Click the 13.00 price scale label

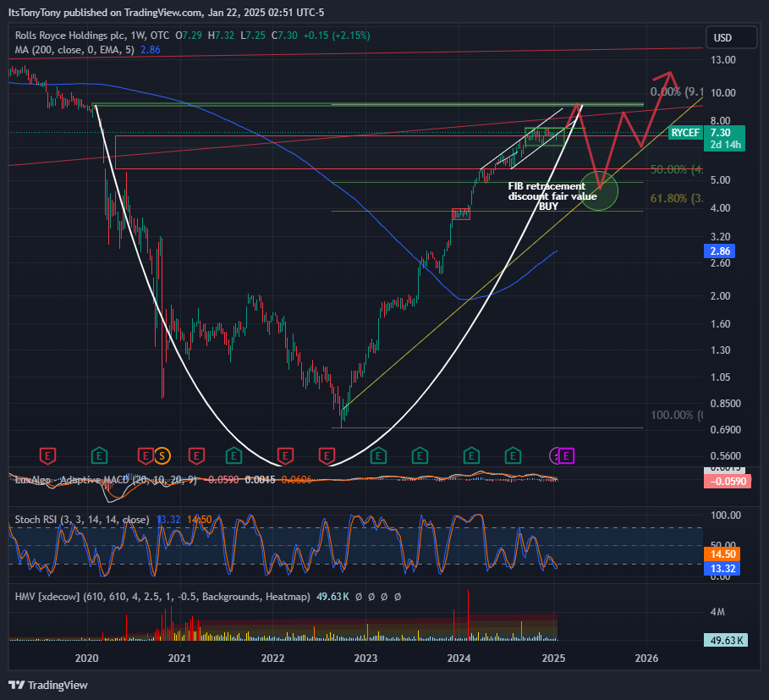tap(723, 60)
